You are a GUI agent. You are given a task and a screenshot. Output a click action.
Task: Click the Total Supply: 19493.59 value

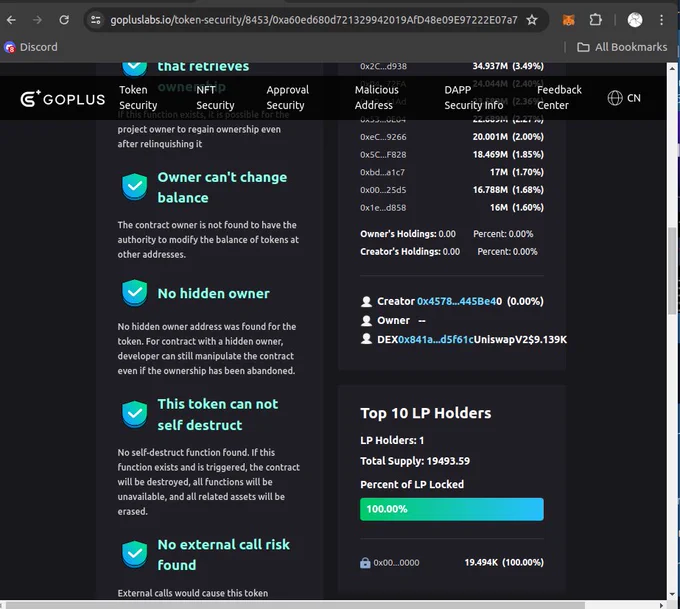point(415,461)
